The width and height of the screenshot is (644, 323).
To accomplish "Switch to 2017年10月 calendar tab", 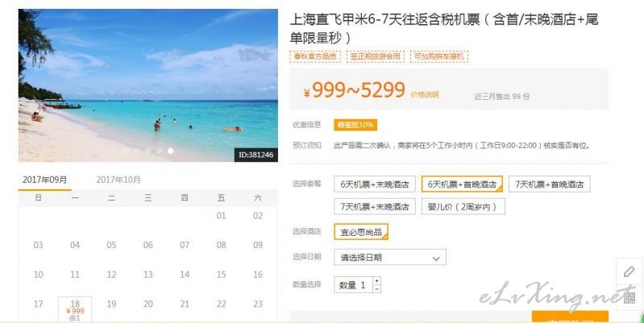I will click(x=118, y=180).
